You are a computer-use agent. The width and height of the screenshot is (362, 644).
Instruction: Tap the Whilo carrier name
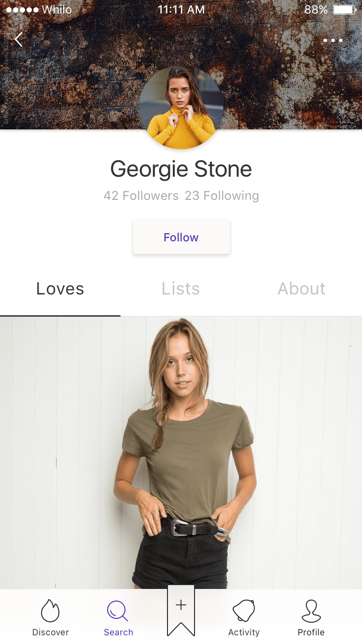(56, 9)
